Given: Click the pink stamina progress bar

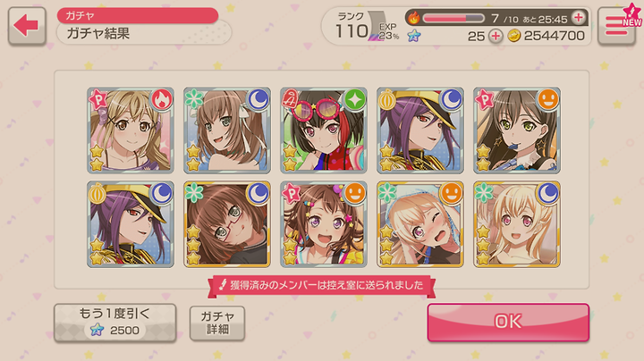Looking at the screenshot, I should pos(453,18).
